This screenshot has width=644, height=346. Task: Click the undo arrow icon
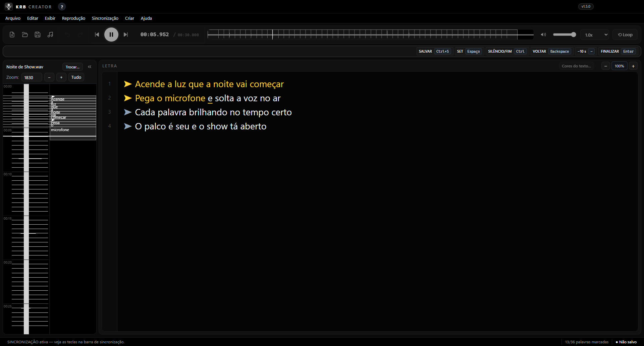click(67, 35)
